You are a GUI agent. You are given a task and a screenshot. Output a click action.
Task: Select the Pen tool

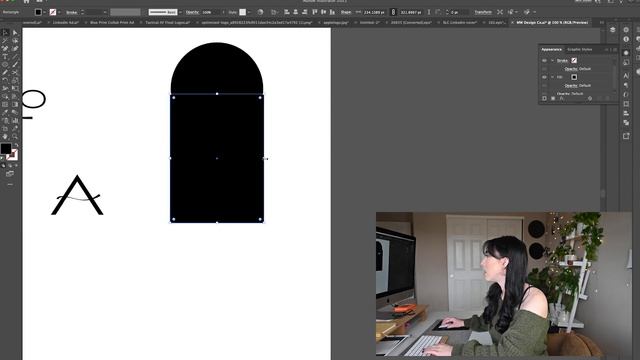tap(5, 49)
